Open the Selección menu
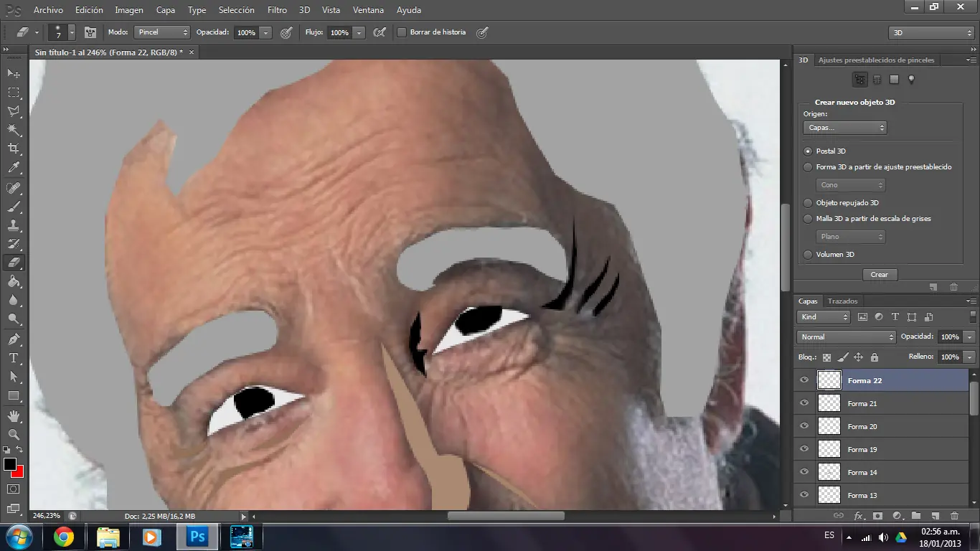Viewport: 980px width, 551px height. click(x=237, y=10)
